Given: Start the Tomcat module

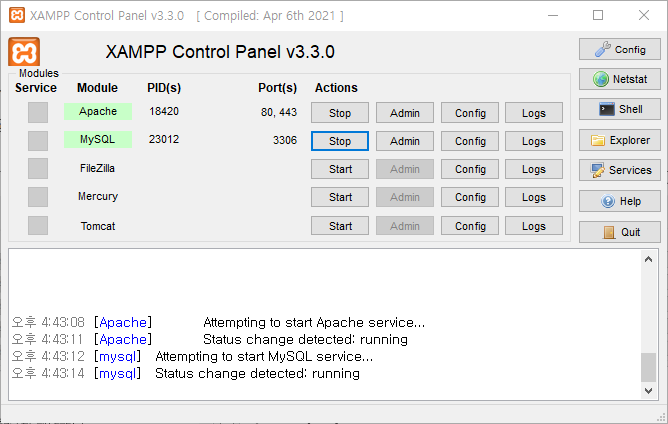Looking at the screenshot, I should pos(340,226).
